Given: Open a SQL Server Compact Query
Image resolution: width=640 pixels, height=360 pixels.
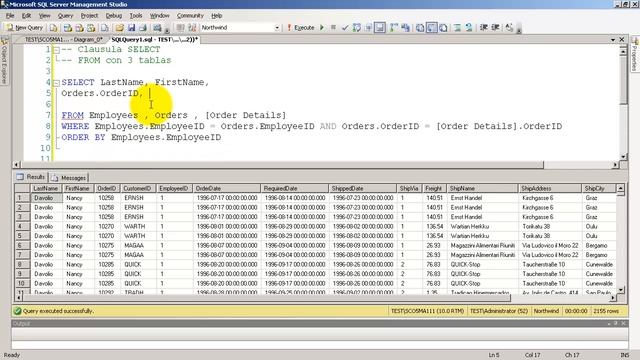Looking at the screenshot, I should point(105,28).
